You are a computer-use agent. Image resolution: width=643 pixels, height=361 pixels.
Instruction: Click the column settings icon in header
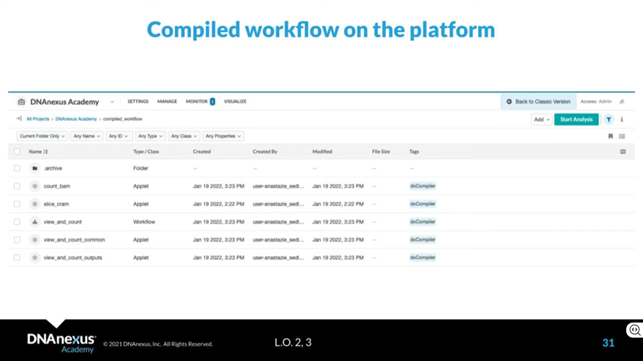623,152
